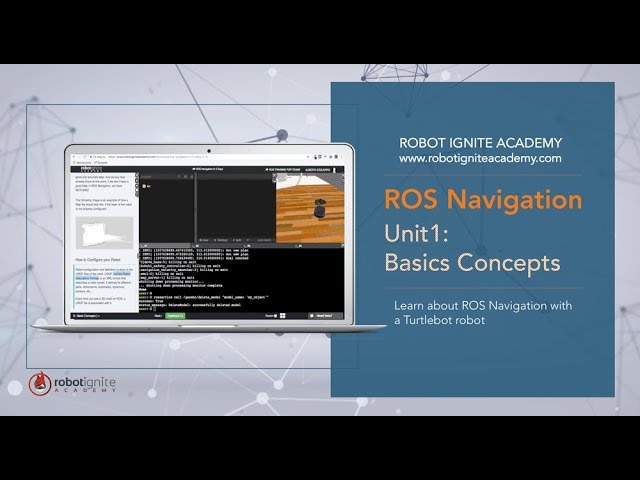Click the Turtlebot simulation view
This screenshot has width=640, height=480.
[310, 208]
